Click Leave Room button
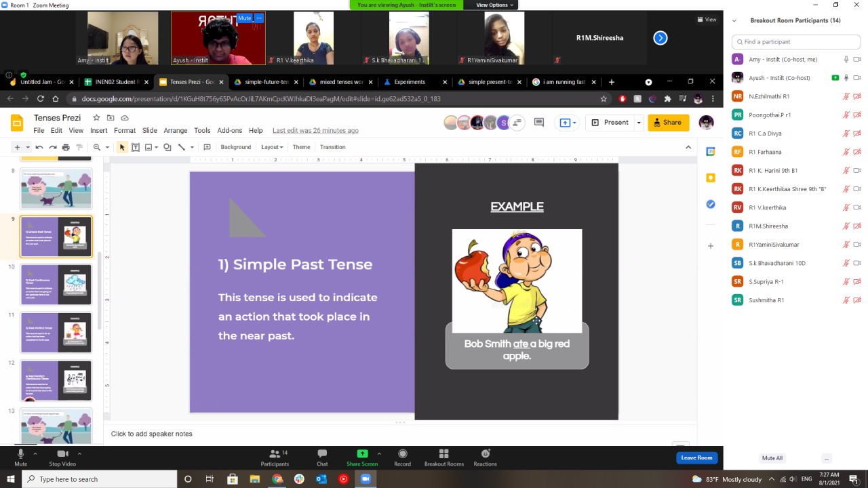Image resolution: width=868 pixels, height=488 pixels. (x=696, y=457)
